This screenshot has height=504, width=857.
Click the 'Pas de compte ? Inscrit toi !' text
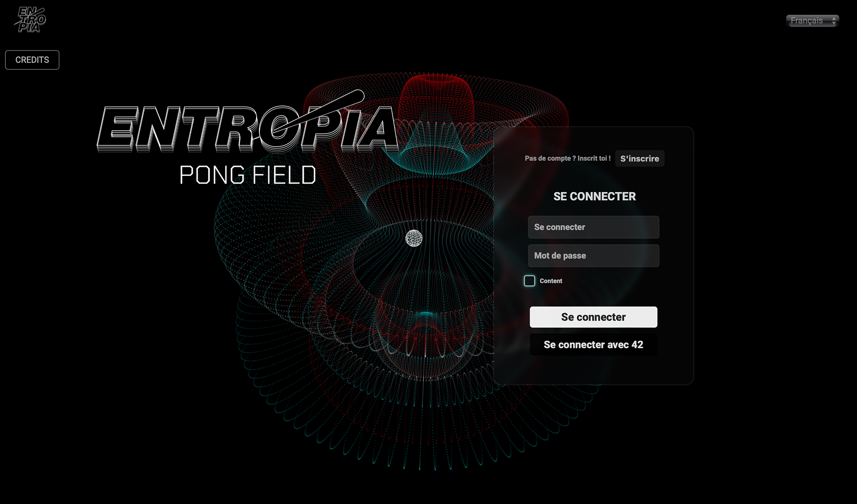567,158
